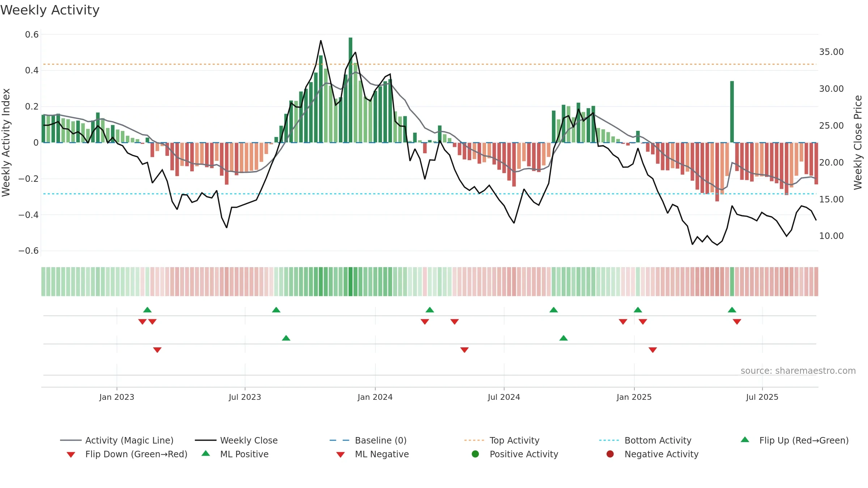Click the Jul 2024 x-axis label
The width and height of the screenshot is (868, 488).
pos(504,397)
